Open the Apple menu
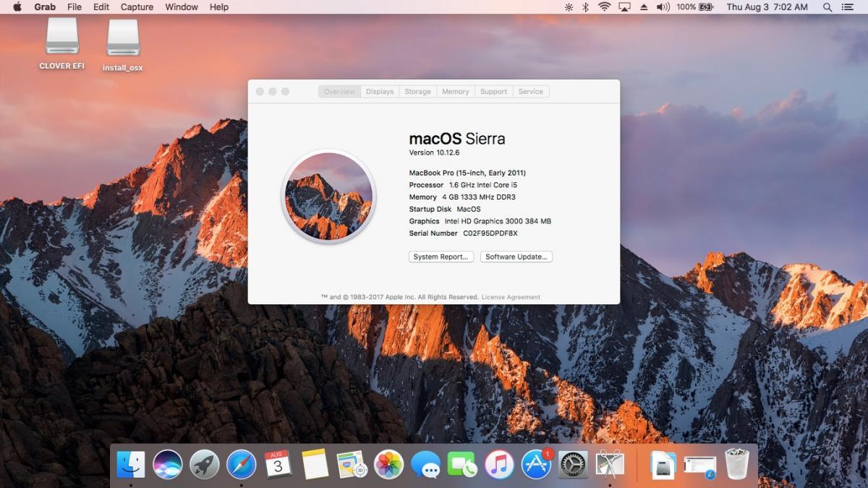The image size is (868, 488). click(x=17, y=7)
